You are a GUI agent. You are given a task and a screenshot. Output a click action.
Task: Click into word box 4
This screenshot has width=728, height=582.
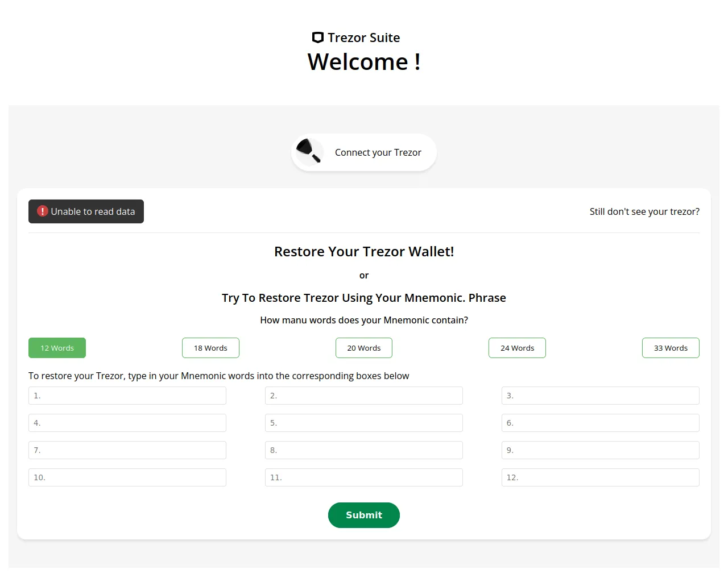(127, 423)
